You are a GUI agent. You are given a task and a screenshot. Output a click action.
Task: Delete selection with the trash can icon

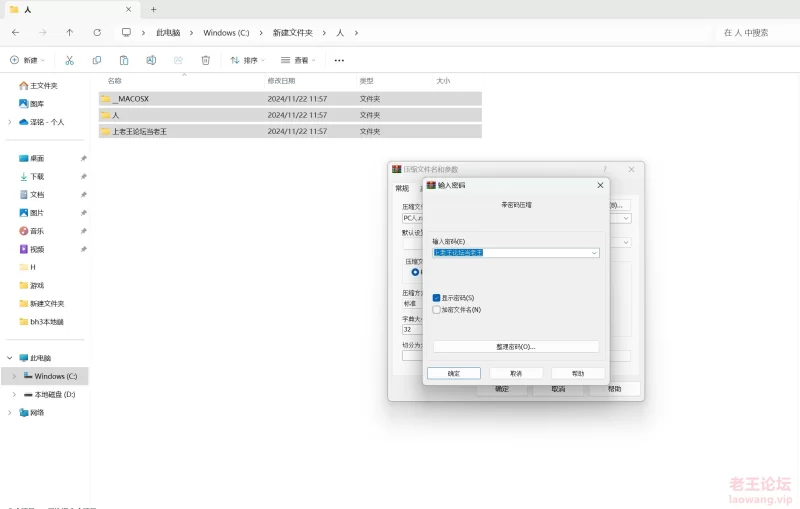(206, 60)
